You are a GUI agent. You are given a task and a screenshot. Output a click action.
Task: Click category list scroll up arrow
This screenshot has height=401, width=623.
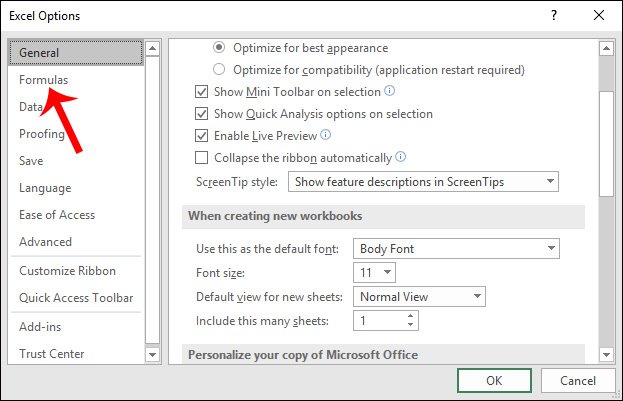click(152, 48)
